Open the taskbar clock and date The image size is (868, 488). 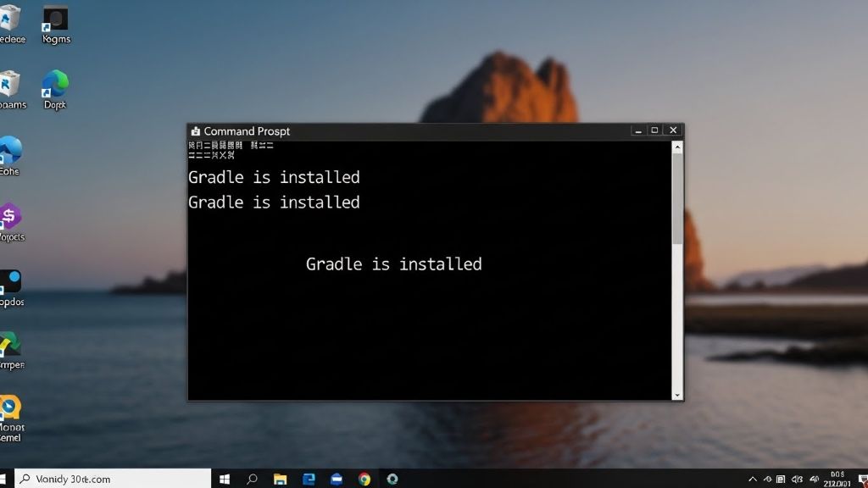click(x=837, y=480)
